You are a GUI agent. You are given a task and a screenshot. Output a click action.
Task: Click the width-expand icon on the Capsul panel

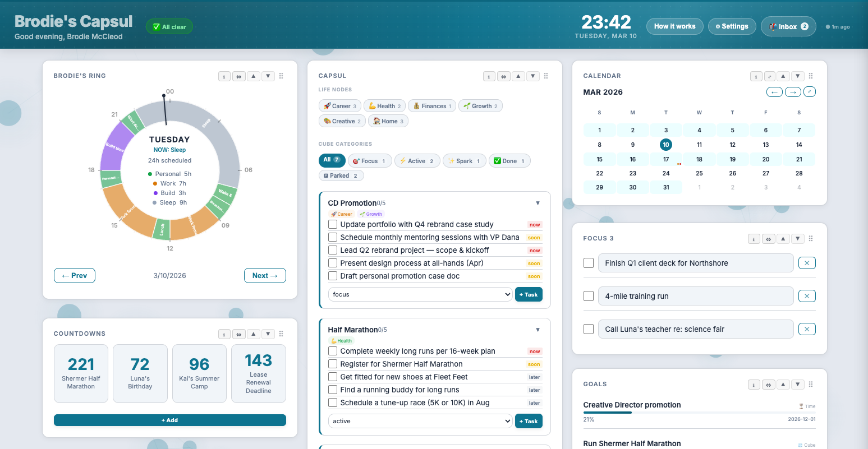pos(503,76)
